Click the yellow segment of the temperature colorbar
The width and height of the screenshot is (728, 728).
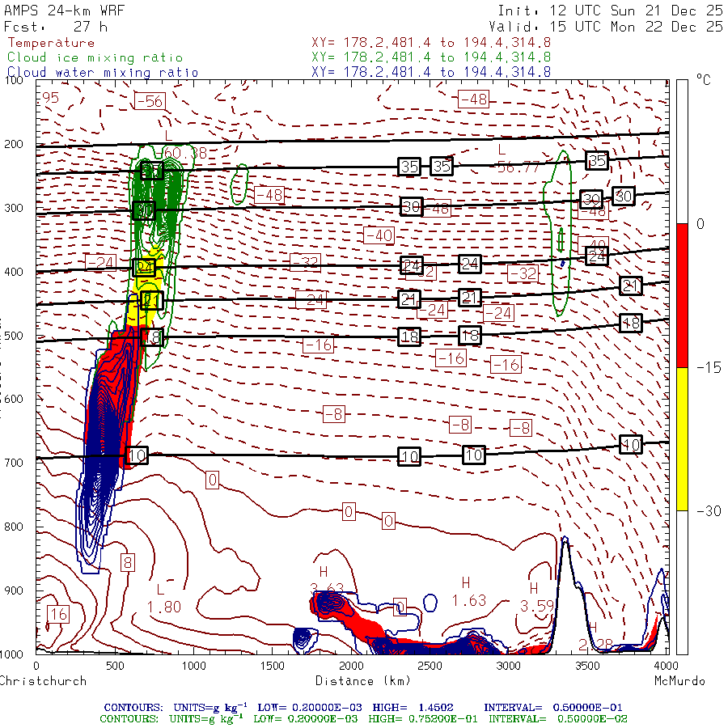pyautogui.click(x=682, y=438)
